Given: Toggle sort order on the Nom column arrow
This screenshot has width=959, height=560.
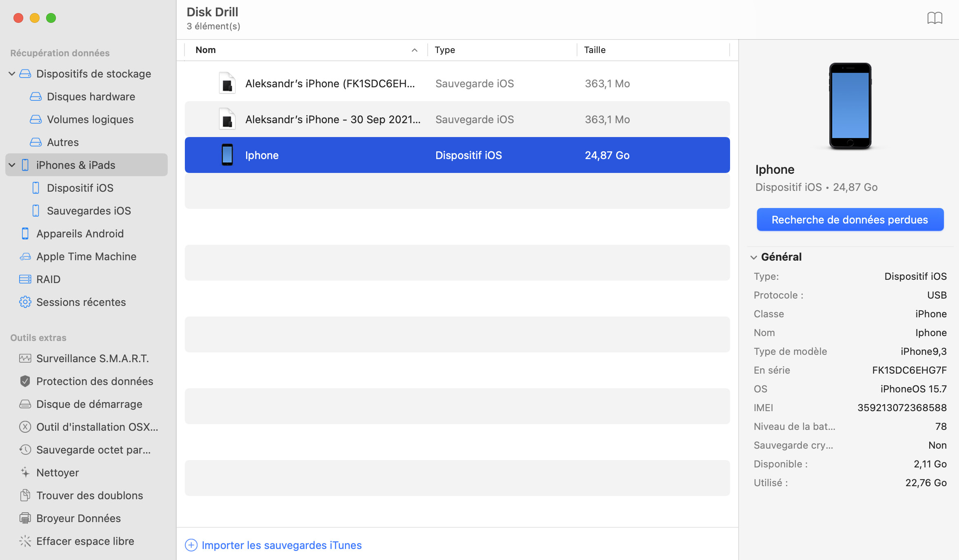Looking at the screenshot, I should (x=414, y=50).
